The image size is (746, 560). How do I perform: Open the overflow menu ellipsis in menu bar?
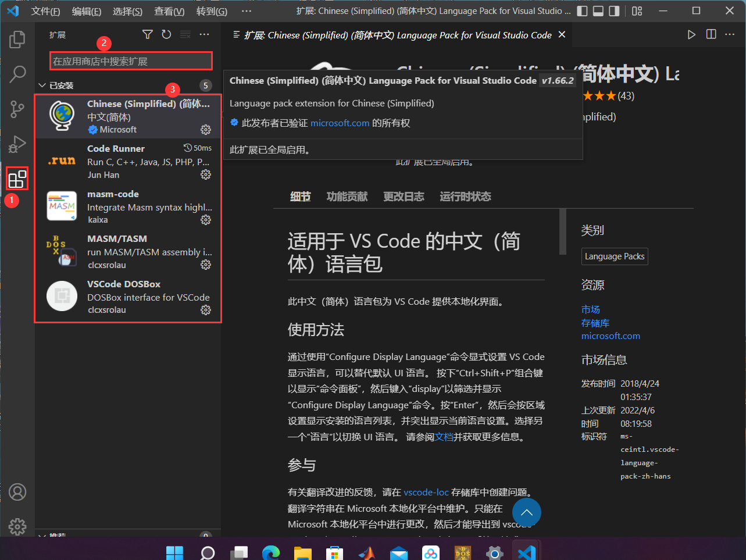tap(247, 11)
